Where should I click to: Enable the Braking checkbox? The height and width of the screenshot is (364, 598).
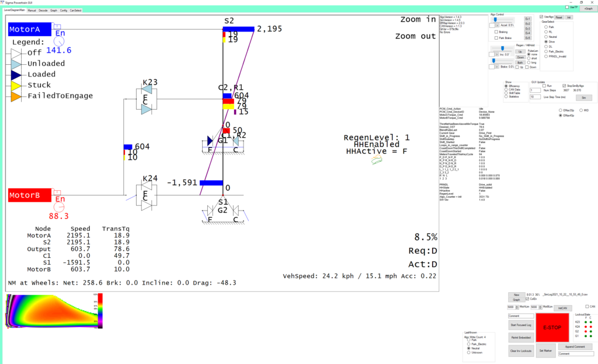click(x=496, y=32)
